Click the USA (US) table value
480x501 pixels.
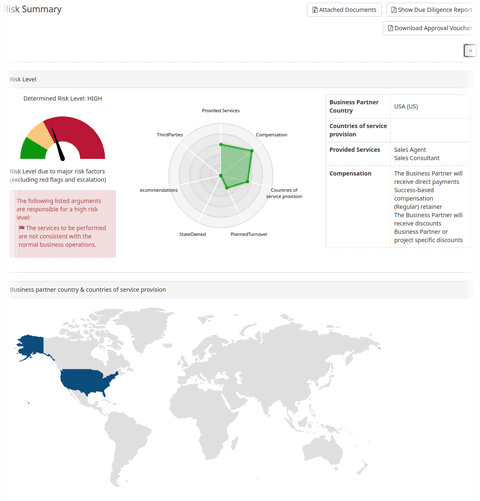(406, 106)
